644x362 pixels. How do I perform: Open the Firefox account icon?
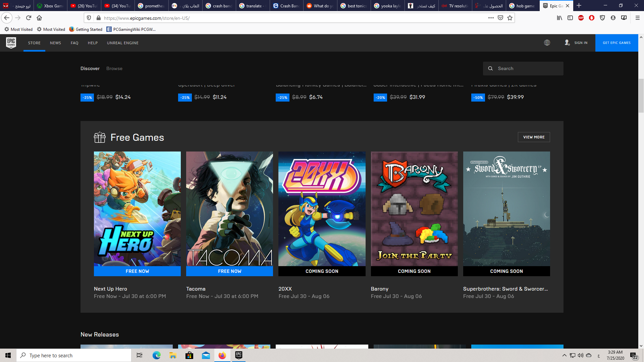613,18
